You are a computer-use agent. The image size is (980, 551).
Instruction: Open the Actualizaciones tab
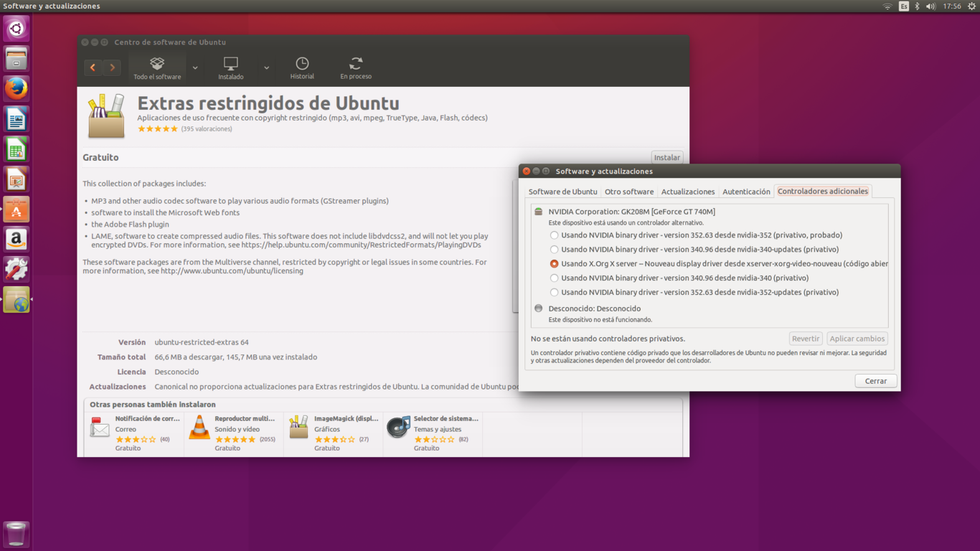(688, 192)
